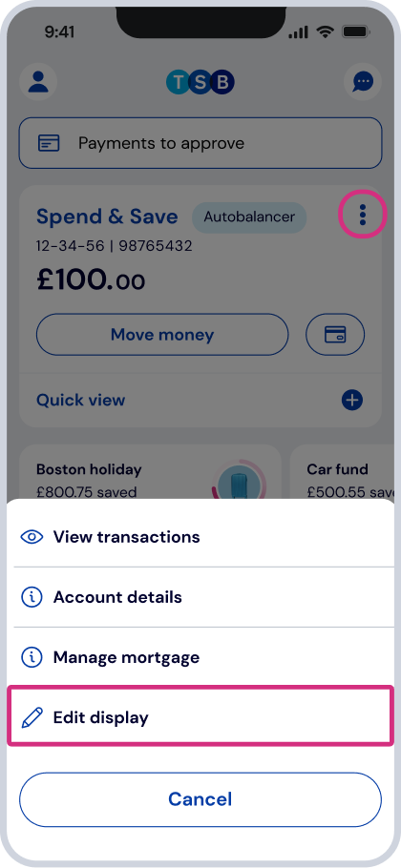Tap the TSB logo
Screen dimensions: 401x868
coord(200,82)
